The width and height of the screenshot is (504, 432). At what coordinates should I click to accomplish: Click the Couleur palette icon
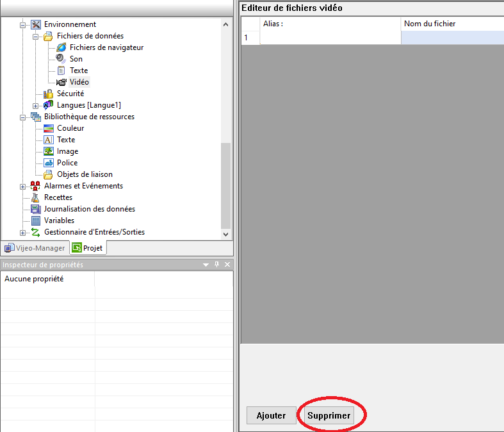tap(49, 128)
